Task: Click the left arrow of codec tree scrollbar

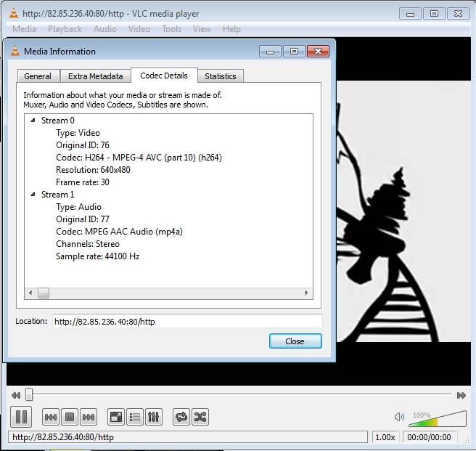Action: 30,293
